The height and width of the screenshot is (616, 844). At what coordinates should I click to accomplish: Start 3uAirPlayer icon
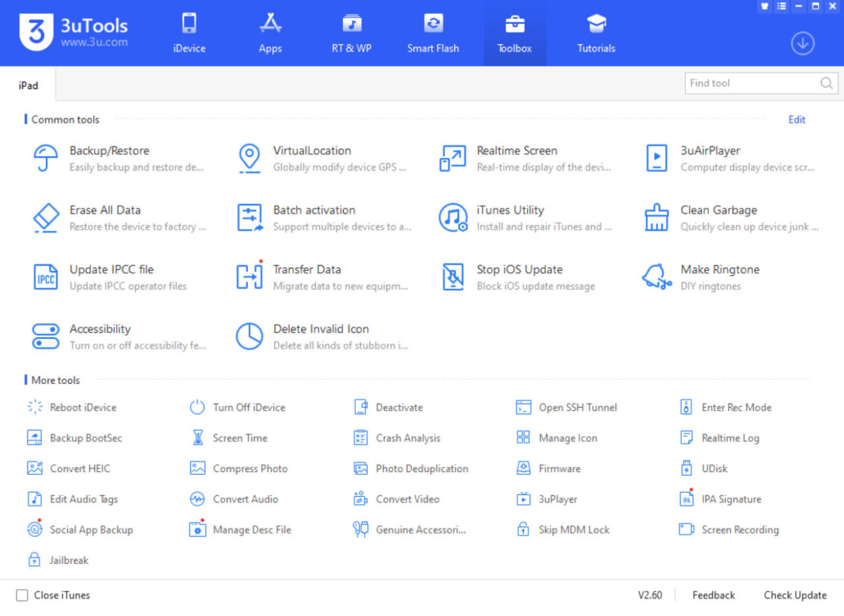[x=657, y=158]
